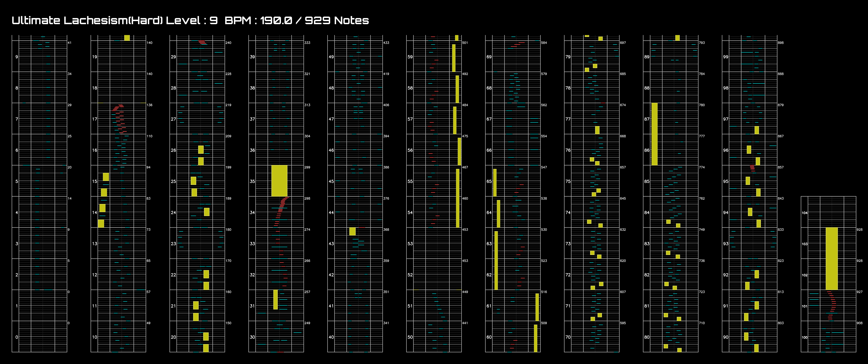This screenshot has width=868, height=364.
Task: Select the note count "908"
Action: coord(860,323)
